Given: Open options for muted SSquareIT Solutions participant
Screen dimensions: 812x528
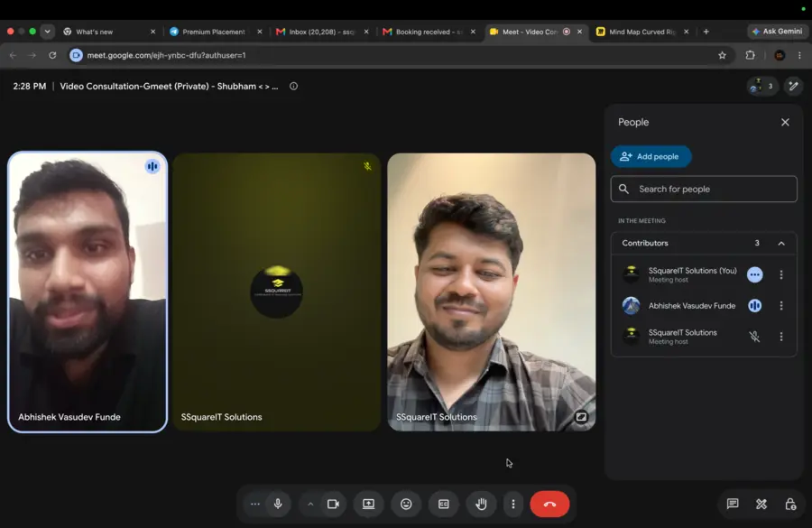Looking at the screenshot, I should pyautogui.click(x=781, y=337).
